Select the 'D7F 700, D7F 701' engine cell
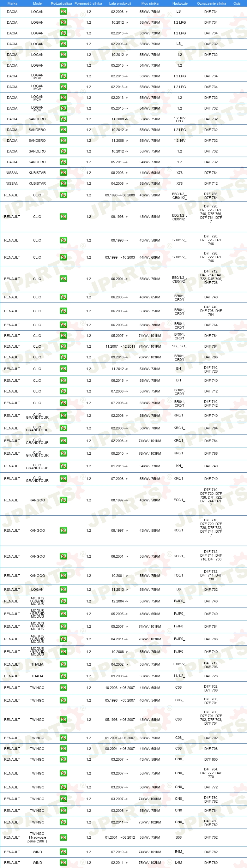This screenshot has height=868, width=247. [211, 701]
